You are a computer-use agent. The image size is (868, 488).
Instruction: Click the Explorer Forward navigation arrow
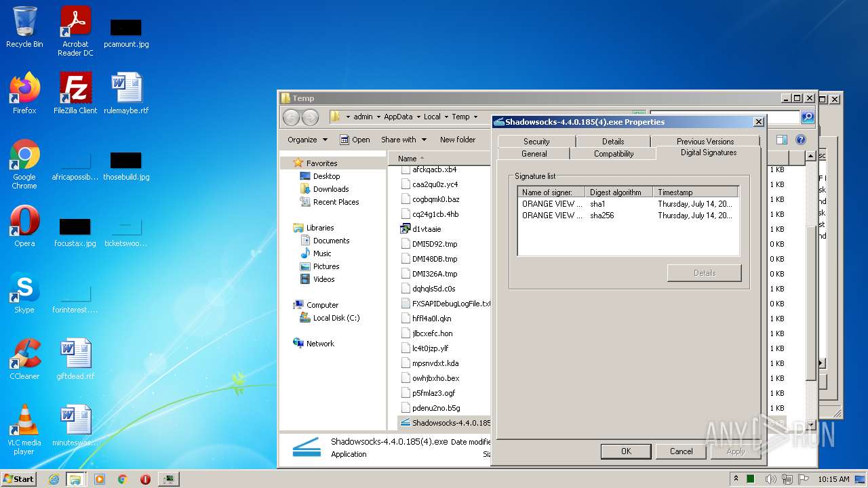tap(310, 117)
